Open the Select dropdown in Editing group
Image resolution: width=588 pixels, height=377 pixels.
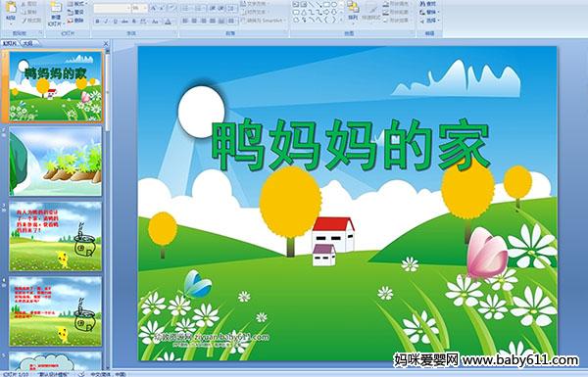point(430,21)
